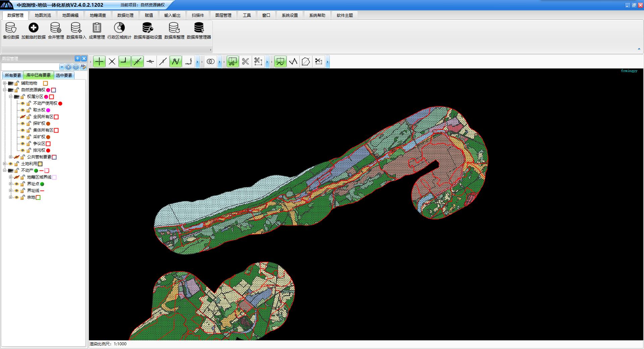The width and height of the screenshot is (644, 349).
Task: Collapse the 自然资源确权 tree node
Action: [4, 90]
